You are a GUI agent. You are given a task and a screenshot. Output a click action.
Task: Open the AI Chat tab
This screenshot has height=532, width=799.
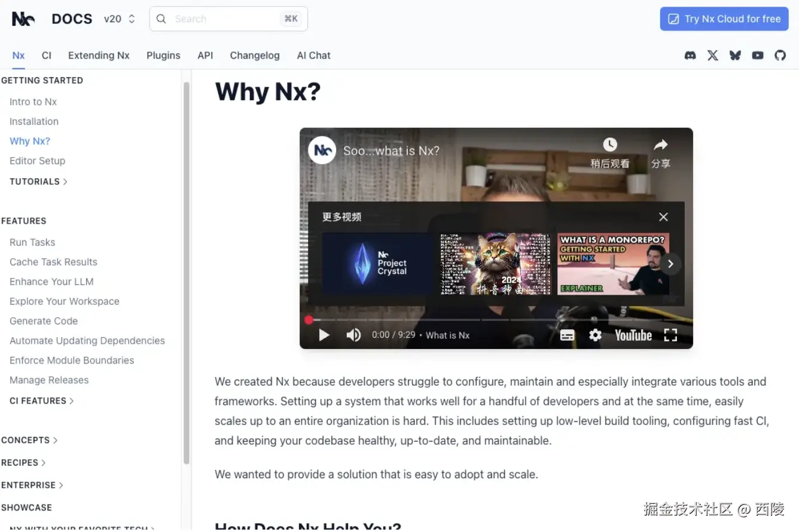pyautogui.click(x=314, y=56)
